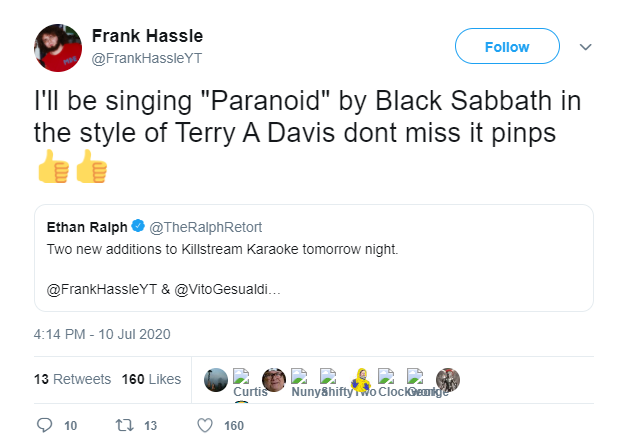This screenshot has width=630, height=445.
Task: View the 13 Retweets list
Action: coord(72,379)
